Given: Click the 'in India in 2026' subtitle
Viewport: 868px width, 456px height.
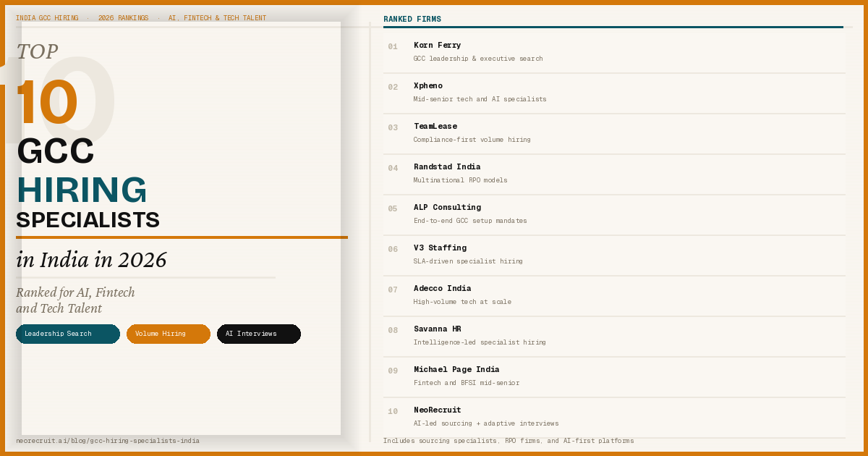Looking at the screenshot, I should click(91, 260).
